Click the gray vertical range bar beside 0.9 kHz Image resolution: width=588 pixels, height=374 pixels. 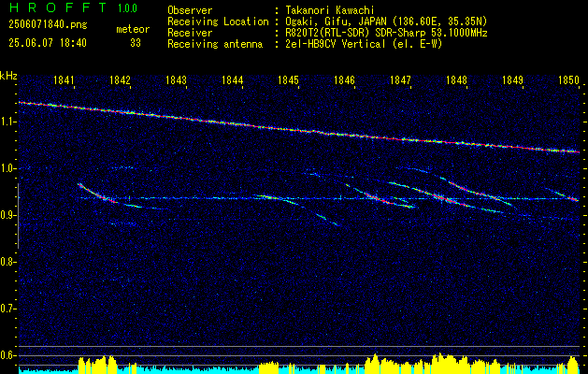coord(18,216)
